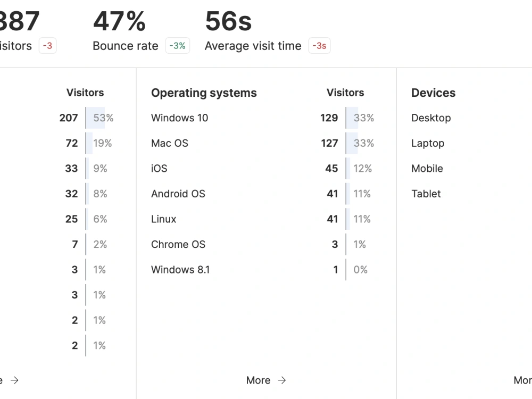
Task: Click the red "-3" visitors change badge
Action: (47, 46)
